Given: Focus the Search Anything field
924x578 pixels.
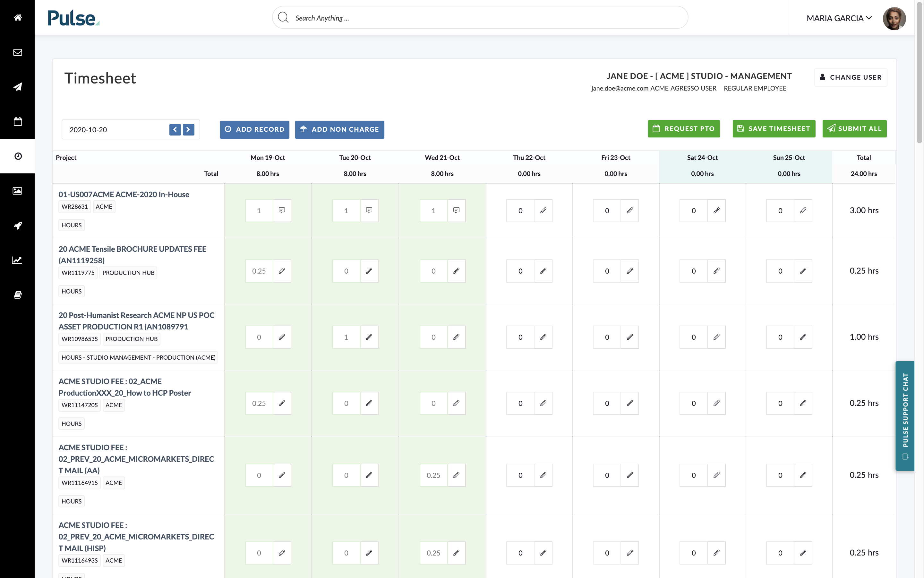Looking at the screenshot, I should [480, 18].
